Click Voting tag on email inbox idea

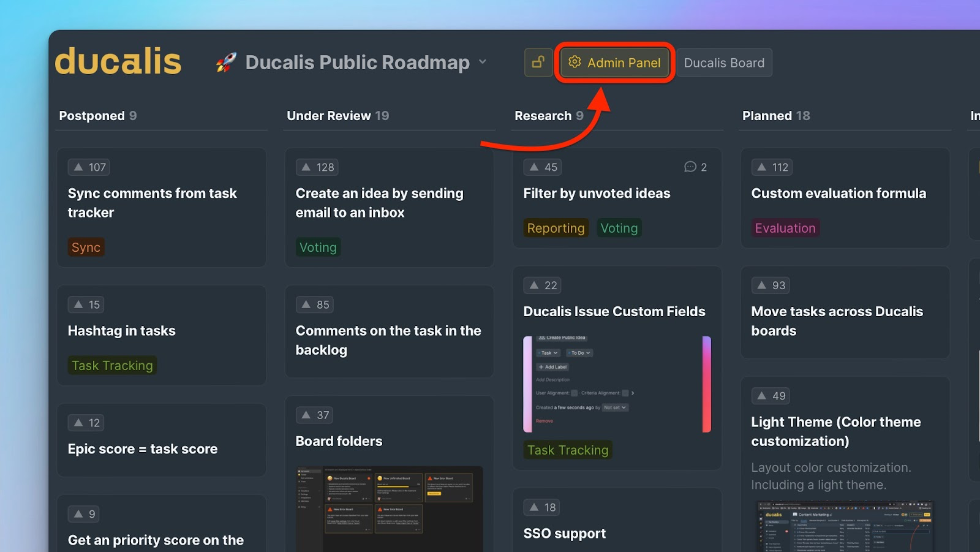(318, 248)
